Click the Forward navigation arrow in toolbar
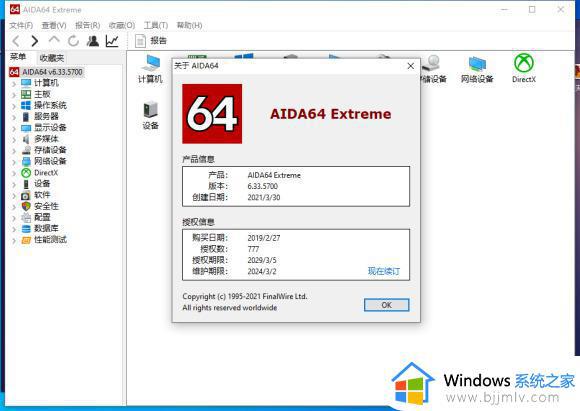 [35, 41]
